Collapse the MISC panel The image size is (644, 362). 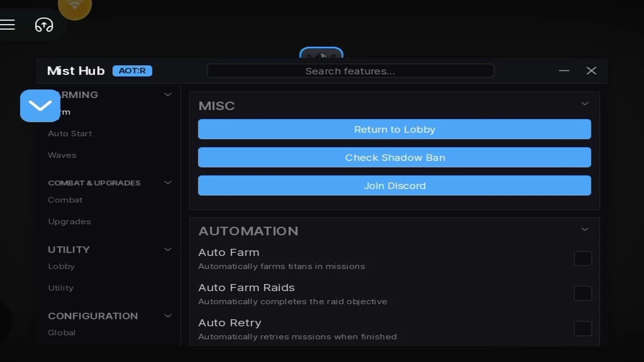(x=585, y=104)
